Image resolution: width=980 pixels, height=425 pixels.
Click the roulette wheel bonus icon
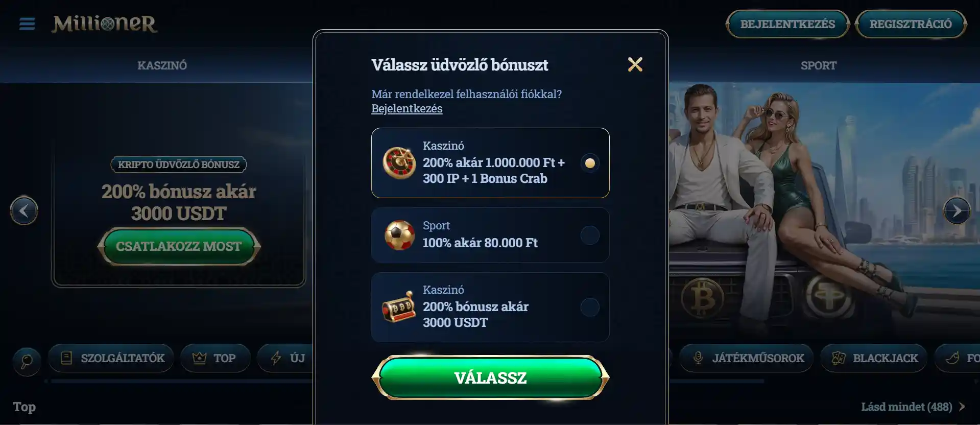pos(399,163)
